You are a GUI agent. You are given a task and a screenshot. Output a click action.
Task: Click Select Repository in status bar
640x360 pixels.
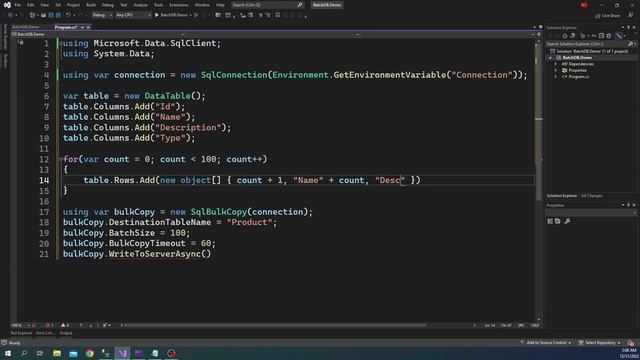(x=599, y=343)
